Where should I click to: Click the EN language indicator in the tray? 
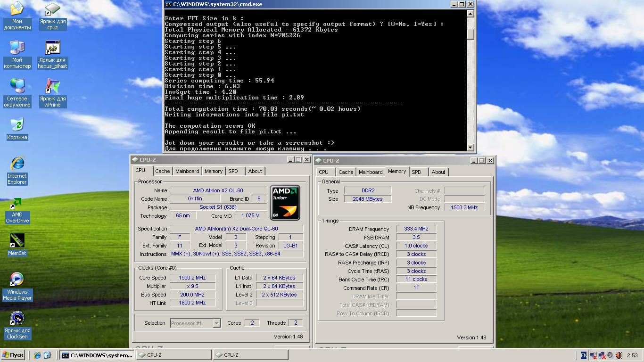click(x=584, y=355)
